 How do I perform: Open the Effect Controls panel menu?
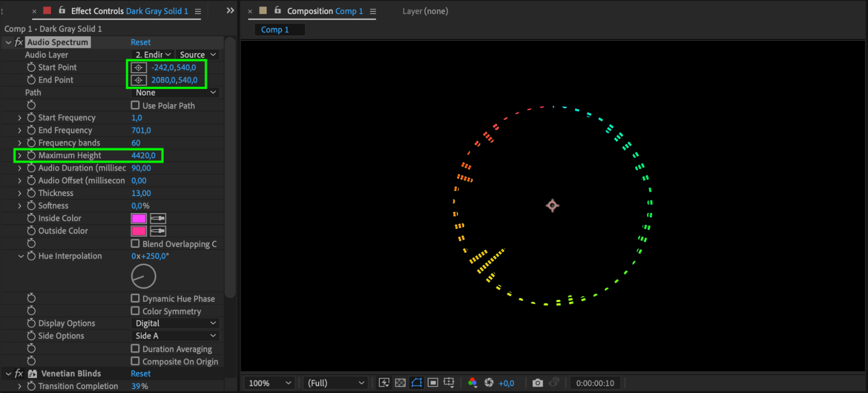(198, 11)
